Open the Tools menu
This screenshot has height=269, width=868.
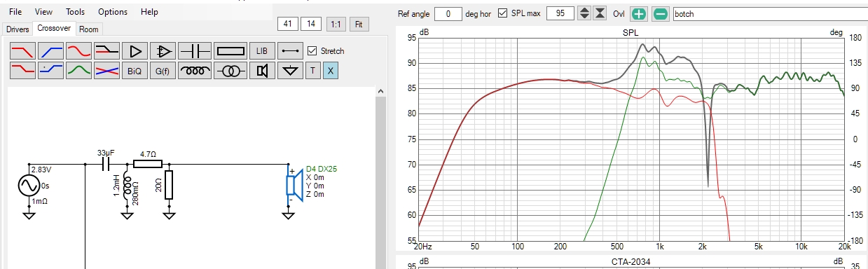pyautogui.click(x=75, y=12)
